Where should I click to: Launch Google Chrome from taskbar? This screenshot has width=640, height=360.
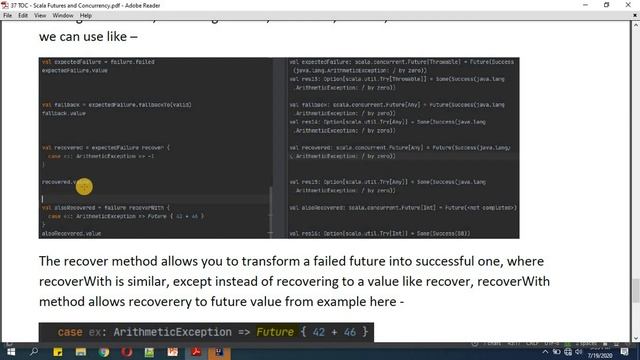104,352
